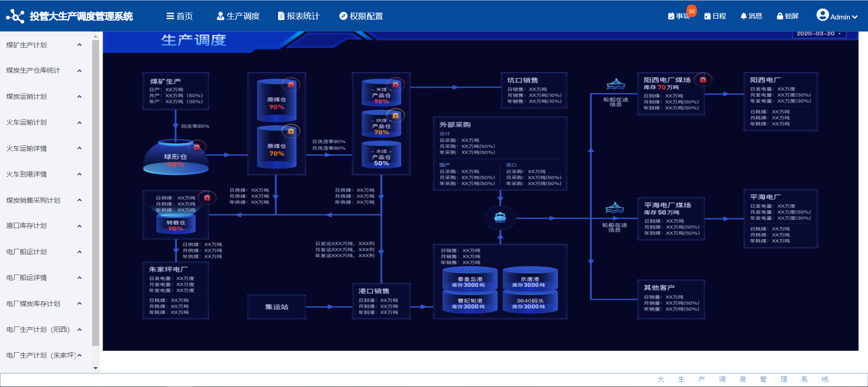Open the 首页 home menu
868x387 pixels.
tap(180, 16)
